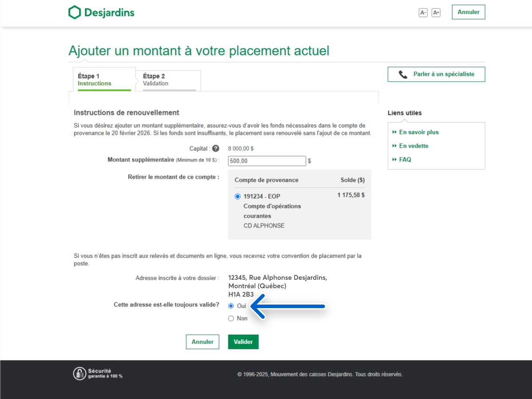
Task: Decrease text size with A- icon
Action: click(x=423, y=13)
